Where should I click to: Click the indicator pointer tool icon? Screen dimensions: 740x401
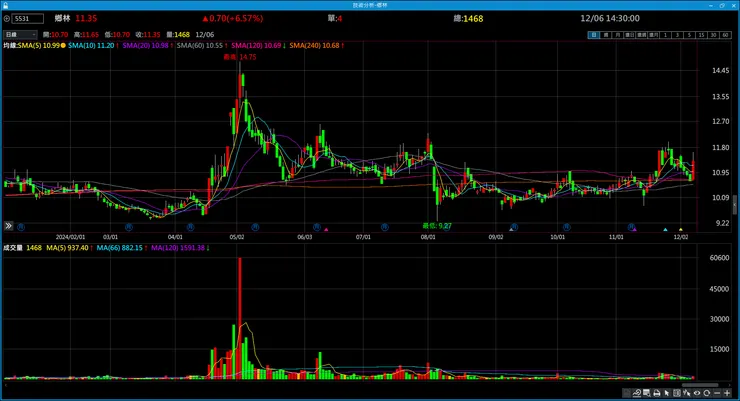coord(687,393)
